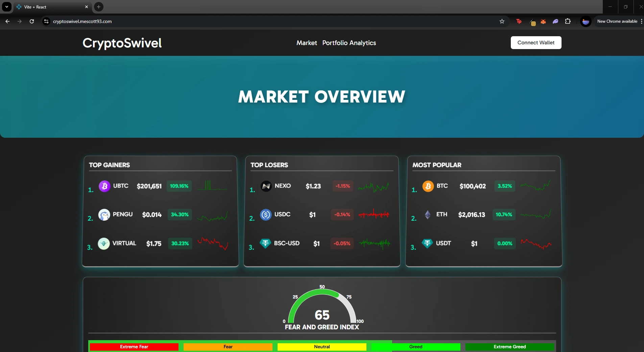Click USDT 0.00% change badge
Image resolution: width=644 pixels, height=352 pixels.
[x=505, y=243]
